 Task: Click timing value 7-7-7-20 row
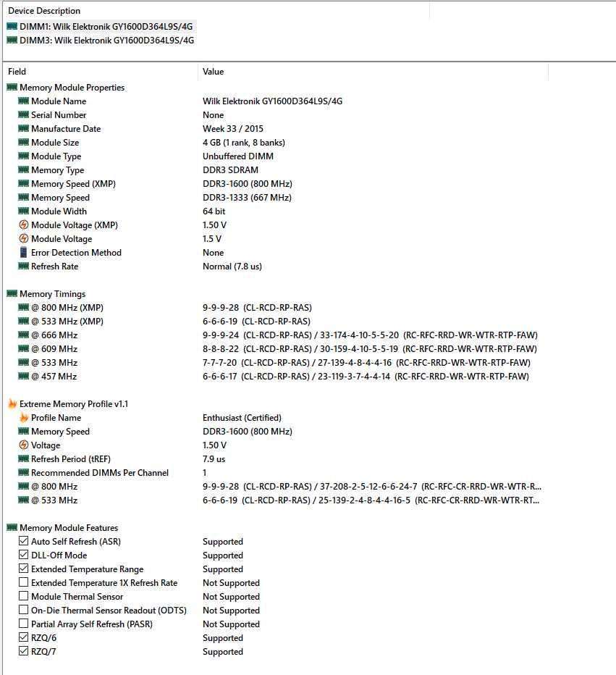coord(366,362)
